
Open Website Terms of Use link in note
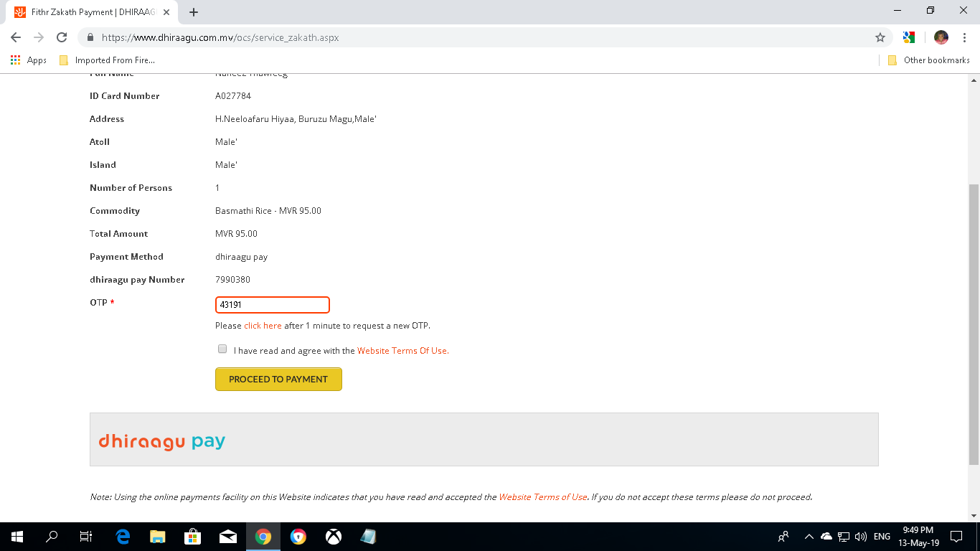pyautogui.click(x=543, y=497)
